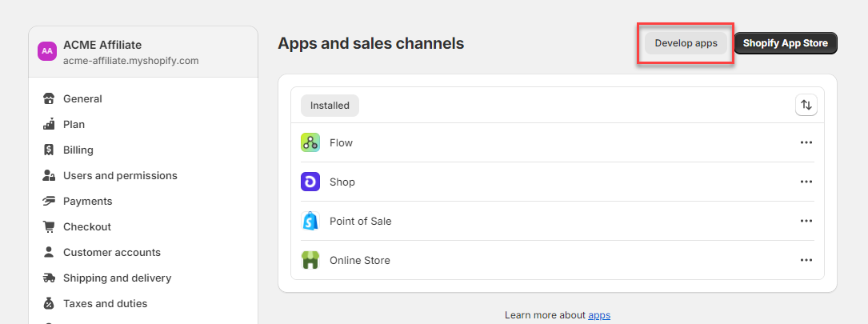Open the more actions menu for Shop
Image resolution: width=868 pixels, height=324 pixels.
806,182
